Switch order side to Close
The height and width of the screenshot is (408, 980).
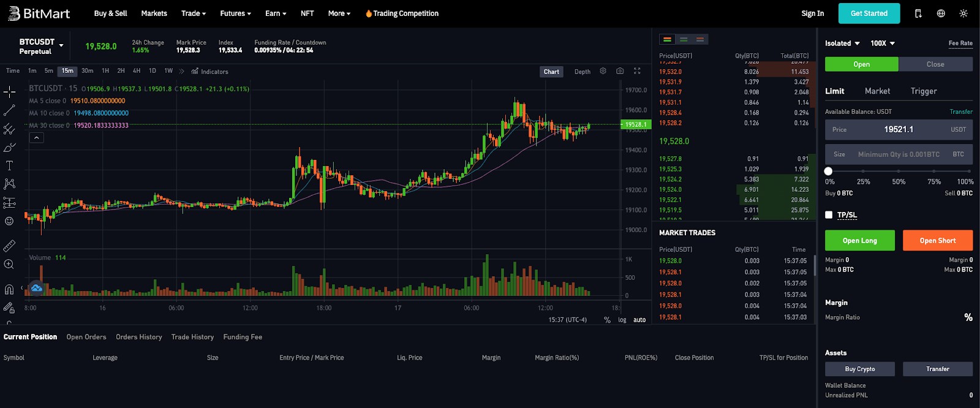point(935,64)
